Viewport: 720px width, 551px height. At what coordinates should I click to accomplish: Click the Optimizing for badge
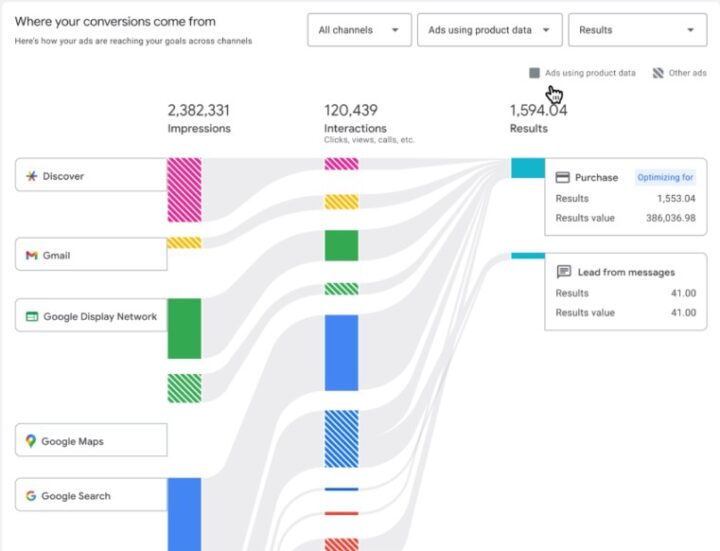(665, 177)
